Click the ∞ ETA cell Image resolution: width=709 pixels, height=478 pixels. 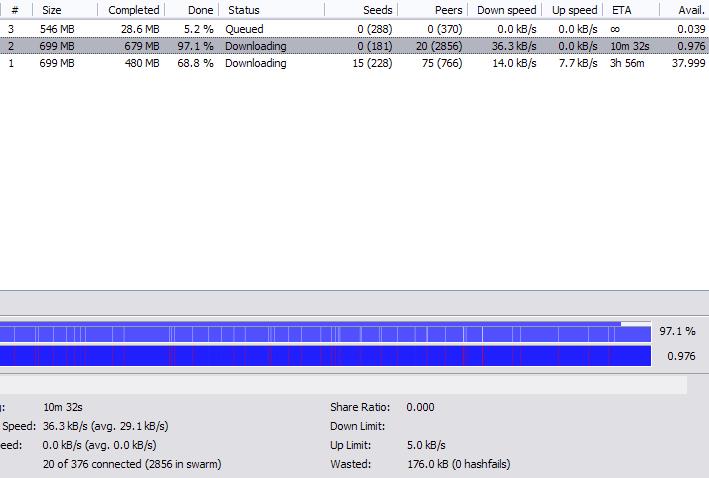(614, 29)
